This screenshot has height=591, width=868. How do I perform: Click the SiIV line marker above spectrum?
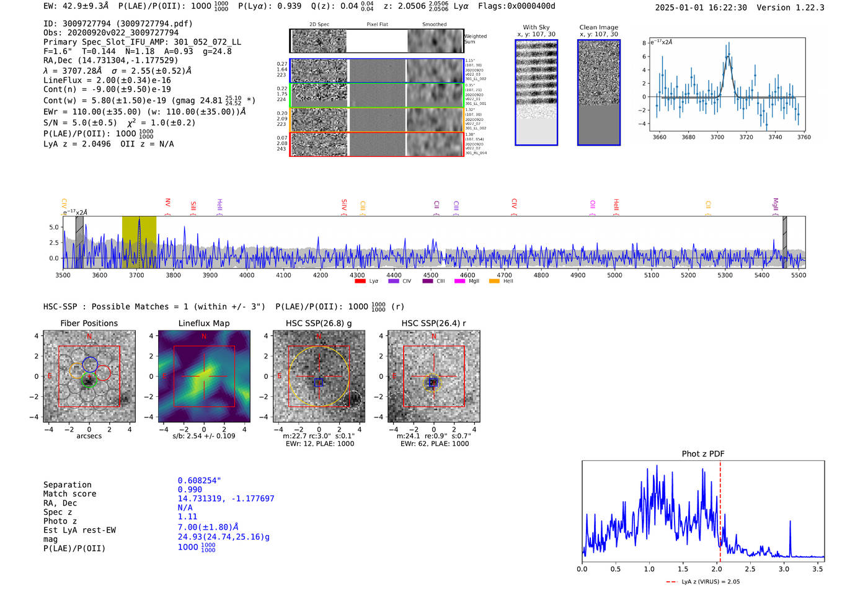[344, 206]
